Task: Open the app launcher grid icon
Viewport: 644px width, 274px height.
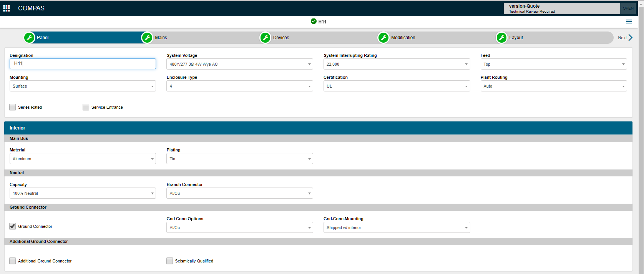Action: pos(7,8)
